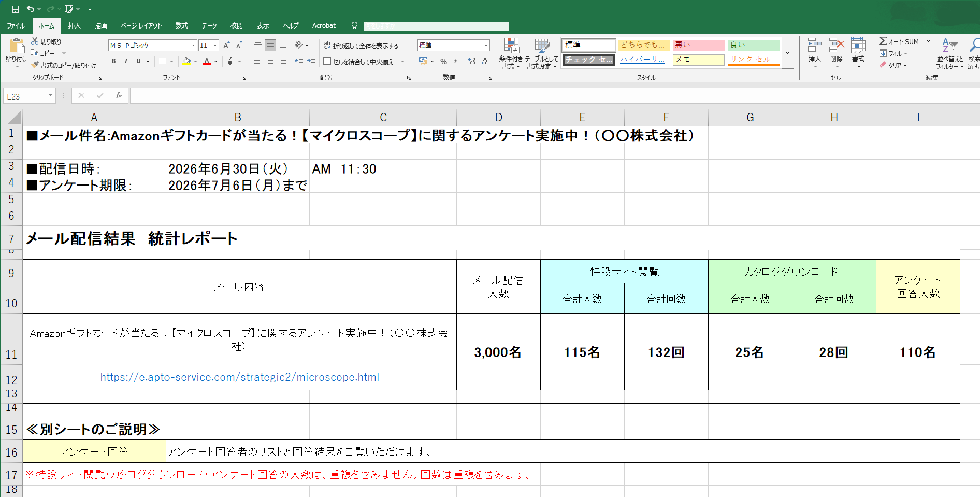The width and height of the screenshot is (980, 497).
Task: Open number format dropdown 標準
Action: click(x=486, y=46)
